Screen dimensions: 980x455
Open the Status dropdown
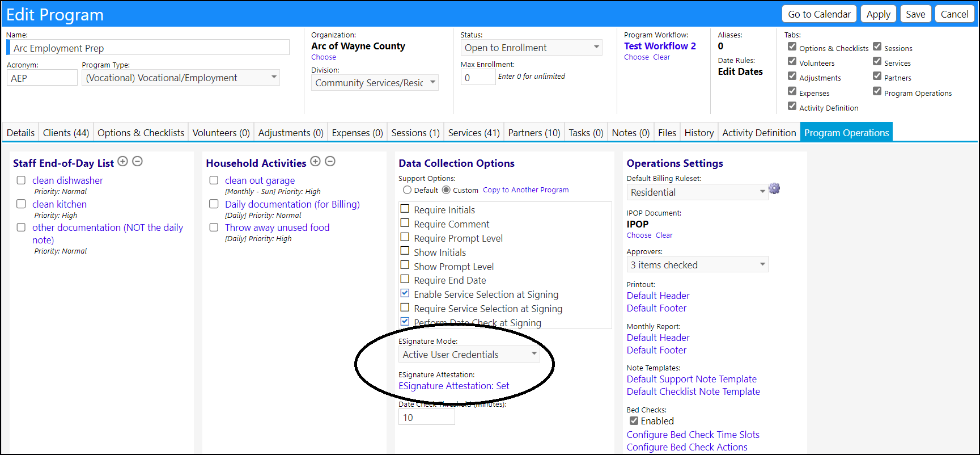(532, 48)
